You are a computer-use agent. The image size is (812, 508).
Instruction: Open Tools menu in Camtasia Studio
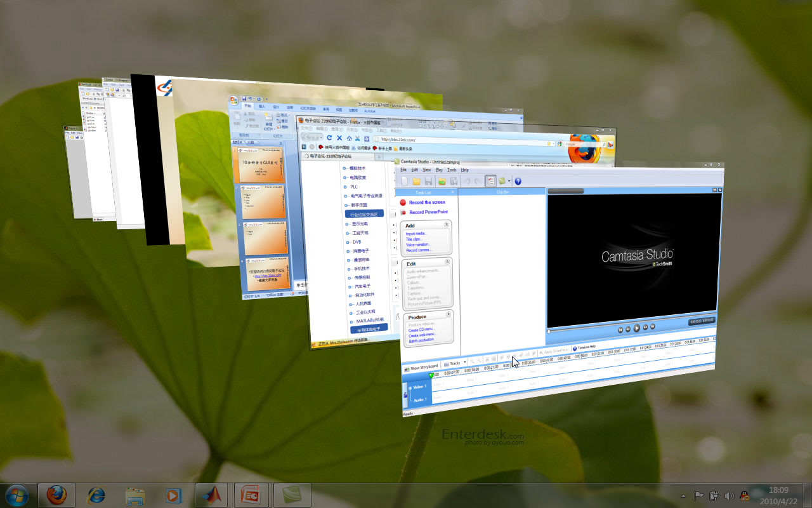[x=452, y=170]
